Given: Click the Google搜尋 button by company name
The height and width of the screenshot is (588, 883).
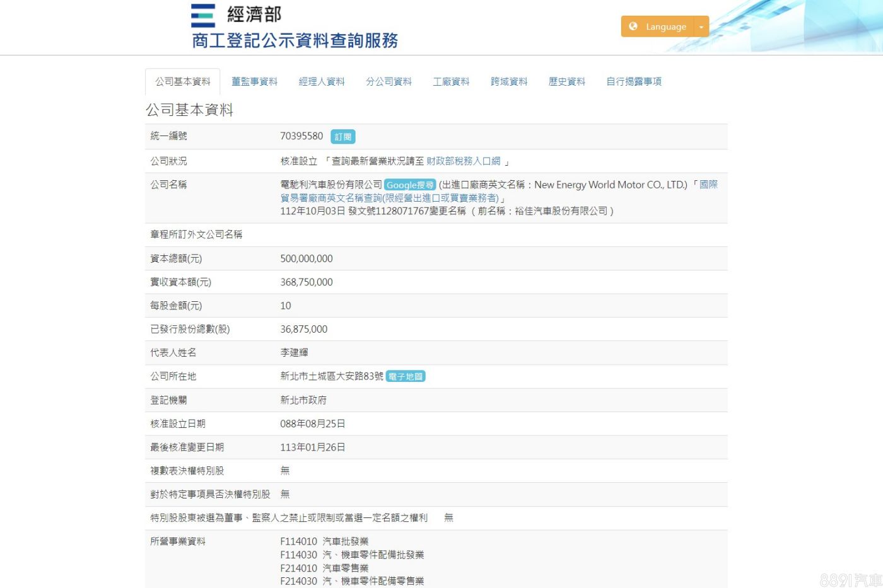Looking at the screenshot, I should (x=410, y=185).
